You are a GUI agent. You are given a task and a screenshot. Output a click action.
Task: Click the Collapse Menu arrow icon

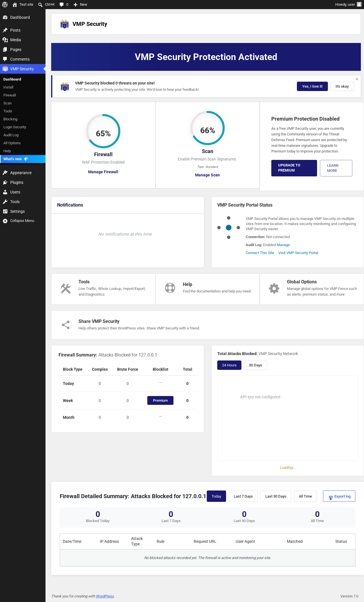(x=5, y=221)
